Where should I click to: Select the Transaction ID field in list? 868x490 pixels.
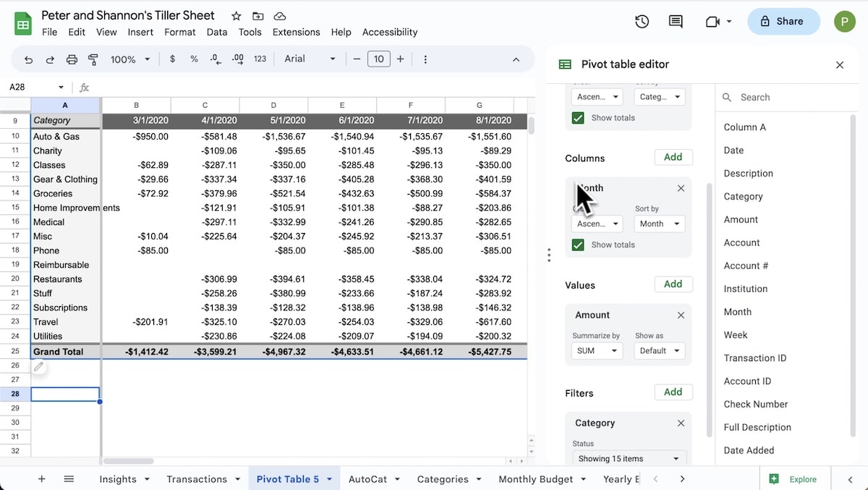755,358
